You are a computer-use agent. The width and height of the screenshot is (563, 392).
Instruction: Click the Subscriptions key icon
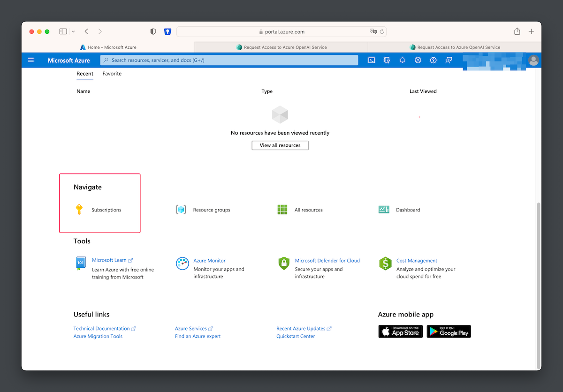coord(79,210)
